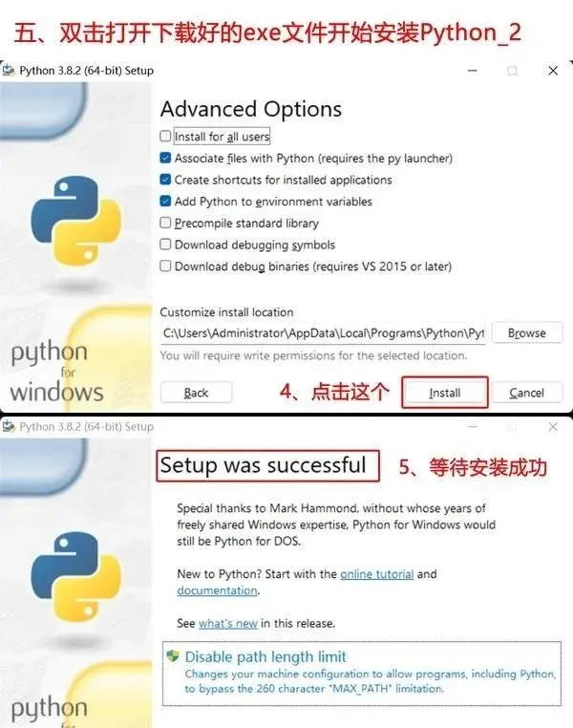Click the shield icon beside Disable path length limit
The width and height of the screenshot is (573, 728).
[173, 656]
